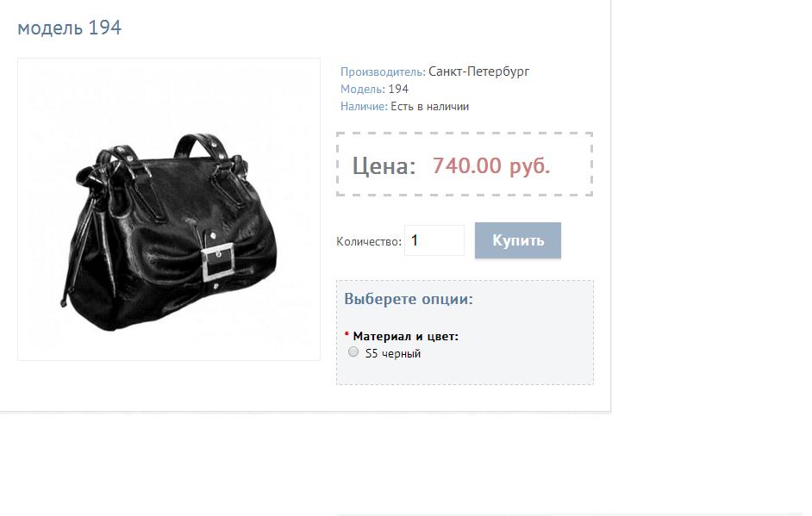812x516 pixels.
Task: Click the Цена: label in price box
Action: tap(384, 166)
